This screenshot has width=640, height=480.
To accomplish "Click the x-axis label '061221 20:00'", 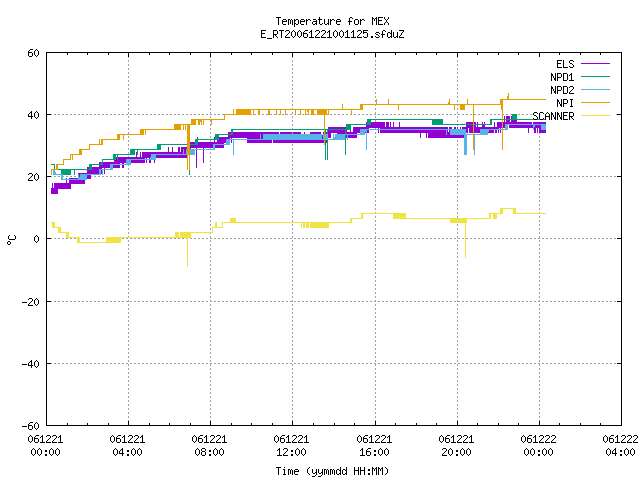I will coord(456,446).
